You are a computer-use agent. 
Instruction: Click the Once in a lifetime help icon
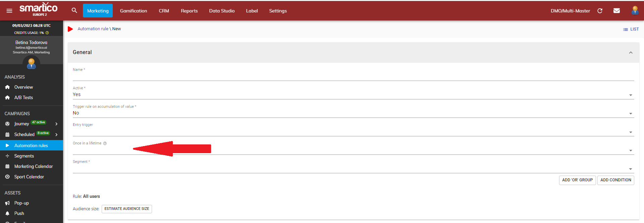click(105, 143)
